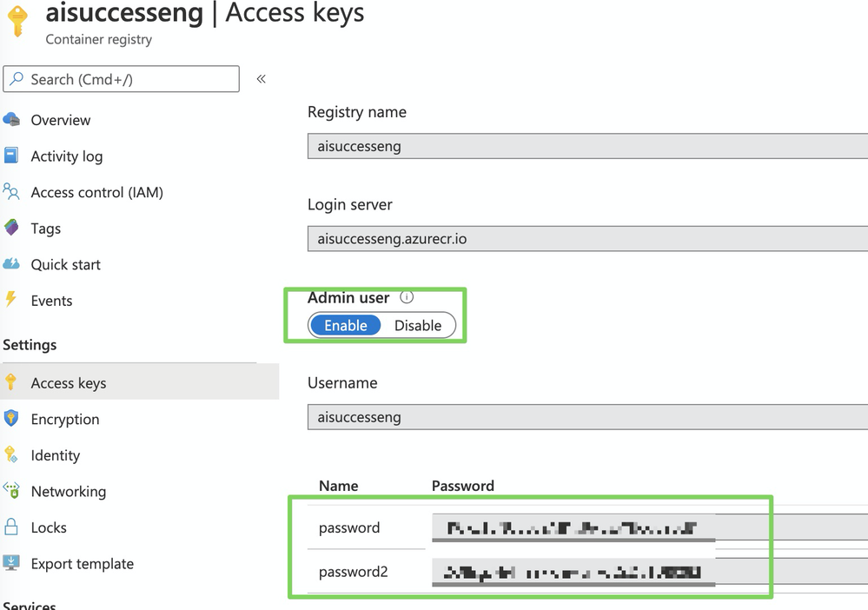This screenshot has width=868, height=610.
Task: Click the Networking icon in sidebar
Action: pyautogui.click(x=11, y=491)
